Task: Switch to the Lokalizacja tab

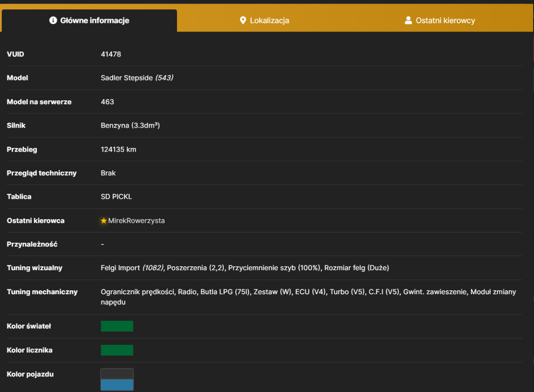Action: 265,20
